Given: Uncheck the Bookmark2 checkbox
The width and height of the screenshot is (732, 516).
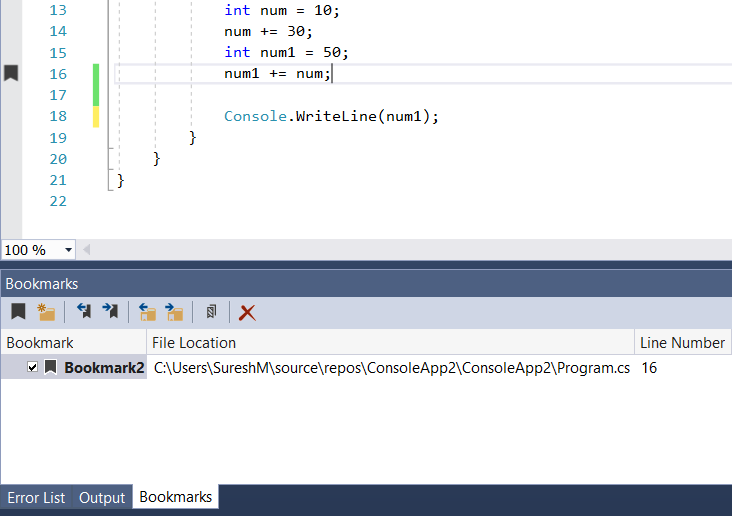Looking at the screenshot, I should click(32, 367).
